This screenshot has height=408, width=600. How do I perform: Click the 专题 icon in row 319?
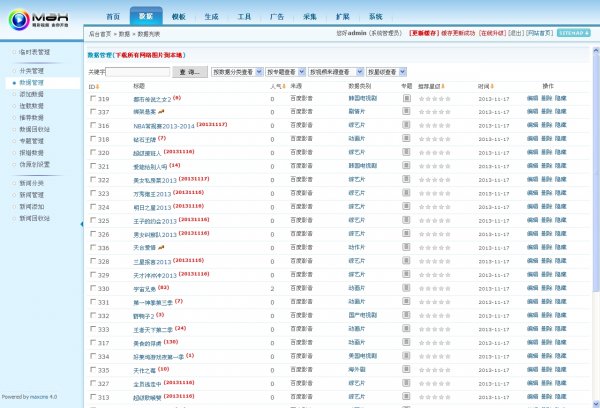coord(406,98)
